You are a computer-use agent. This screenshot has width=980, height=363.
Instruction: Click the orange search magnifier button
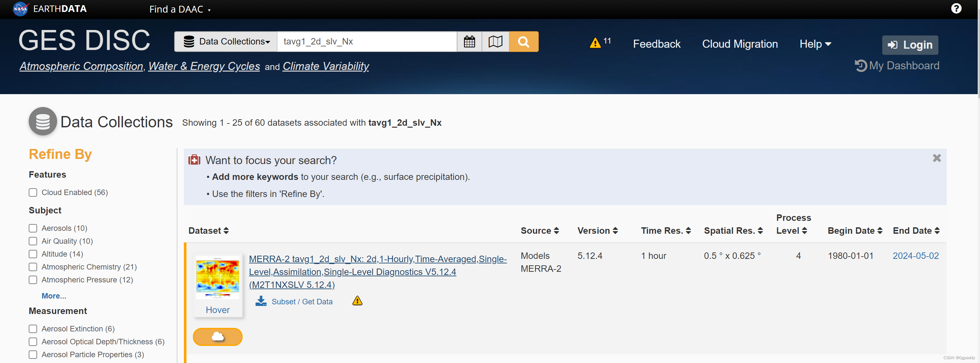(x=524, y=42)
